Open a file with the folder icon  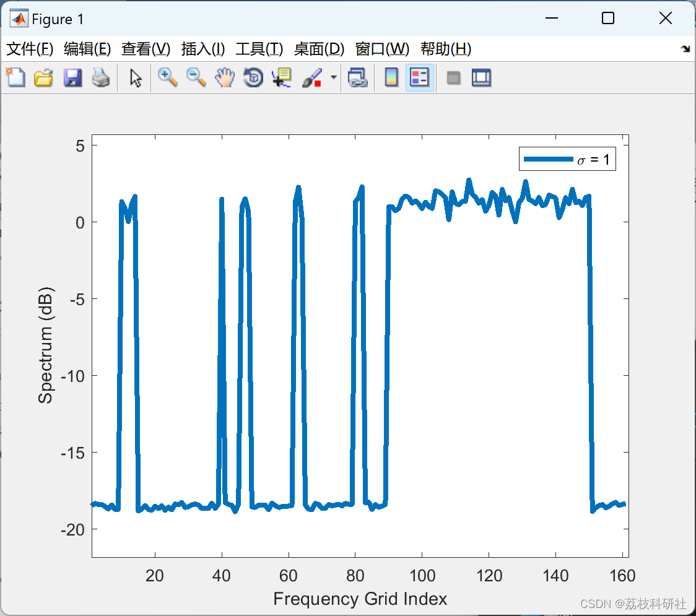43,77
